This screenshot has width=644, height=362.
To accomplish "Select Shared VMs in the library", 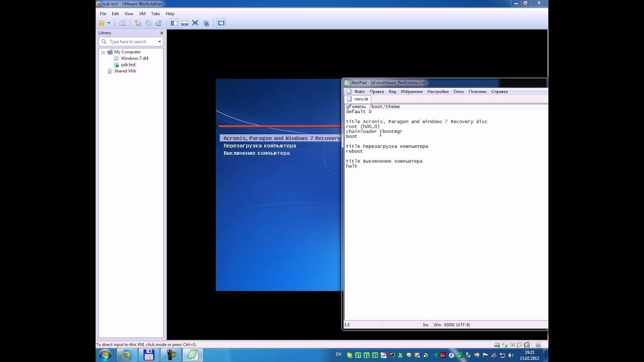I will point(125,71).
